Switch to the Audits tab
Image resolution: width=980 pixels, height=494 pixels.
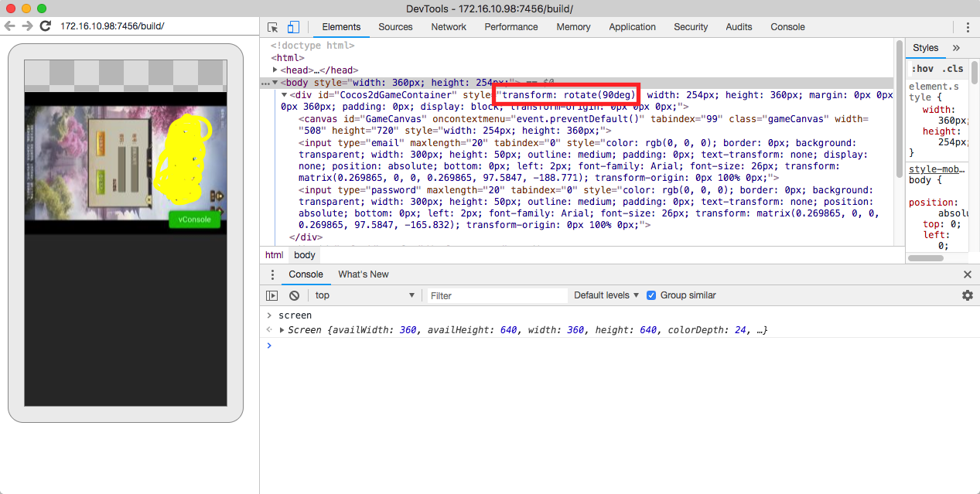click(739, 27)
